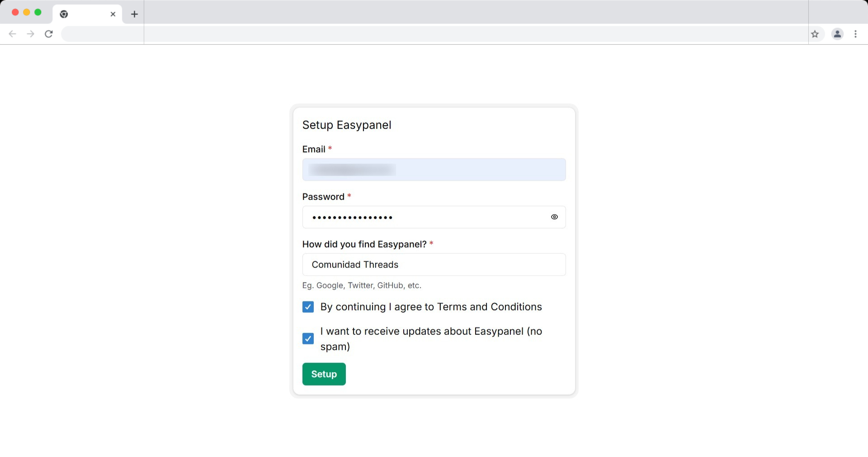Click the green Setup button

click(324, 374)
